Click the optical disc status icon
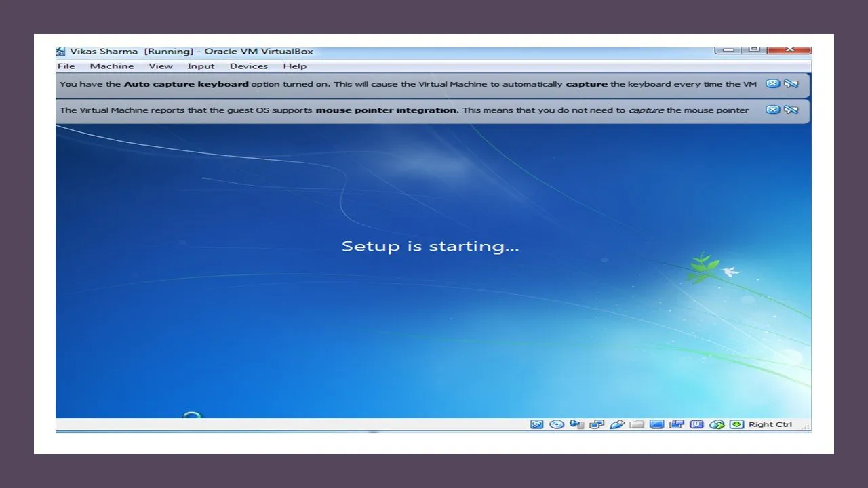 pos(557,424)
